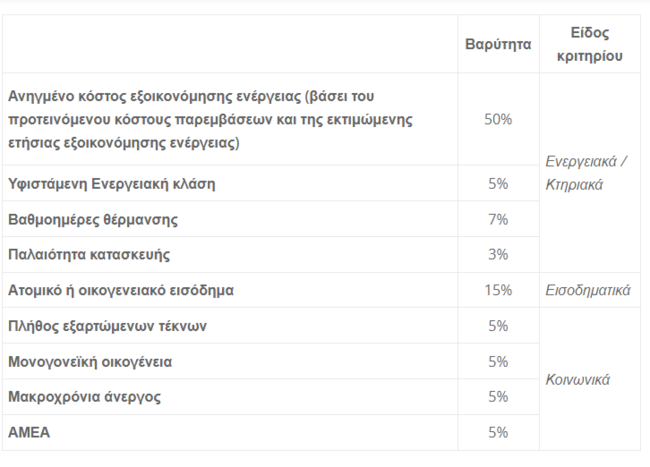Screen dimensions: 650x467
Task: Click the 15% weight value
Action: click(x=498, y=290)
